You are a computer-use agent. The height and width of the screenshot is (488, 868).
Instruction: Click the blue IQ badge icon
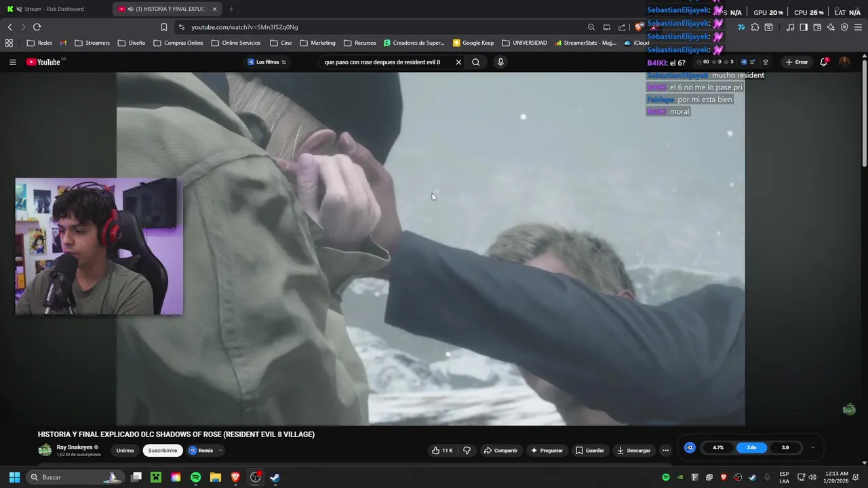point(690,447)
